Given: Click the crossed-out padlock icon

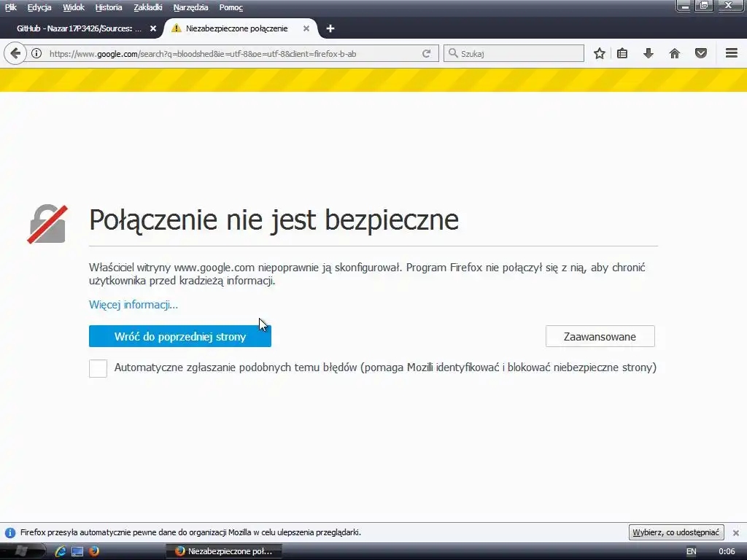Looking at the screenshot, I should [47, 224].
